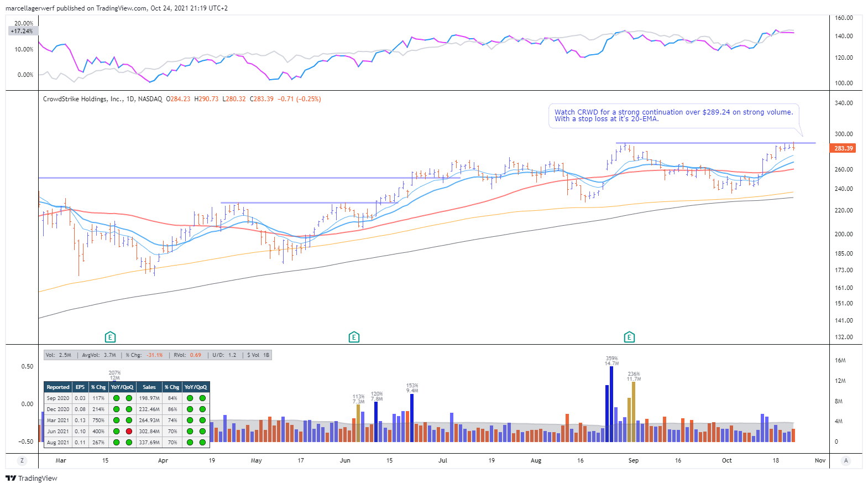The width and height of the screenshot is (868, 488).
Task: Click the U/D 1.2 readout
Action: tap(224, 355)
